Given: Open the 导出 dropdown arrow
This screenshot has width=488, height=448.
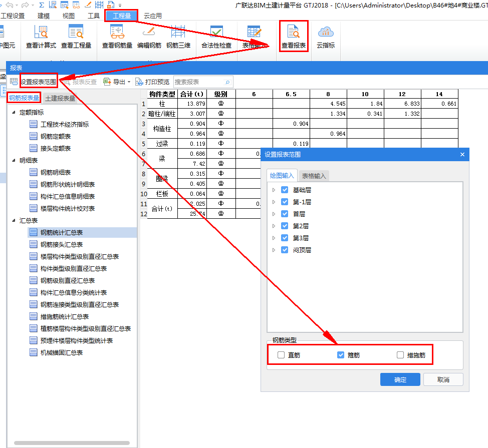Looking at the screenshot, I should click(129, 82).
